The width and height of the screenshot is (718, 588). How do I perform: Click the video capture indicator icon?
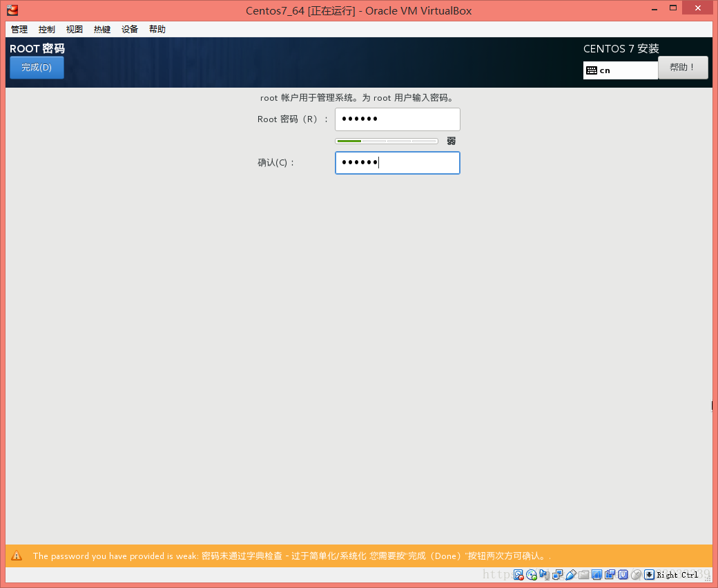tap(610, 575)
